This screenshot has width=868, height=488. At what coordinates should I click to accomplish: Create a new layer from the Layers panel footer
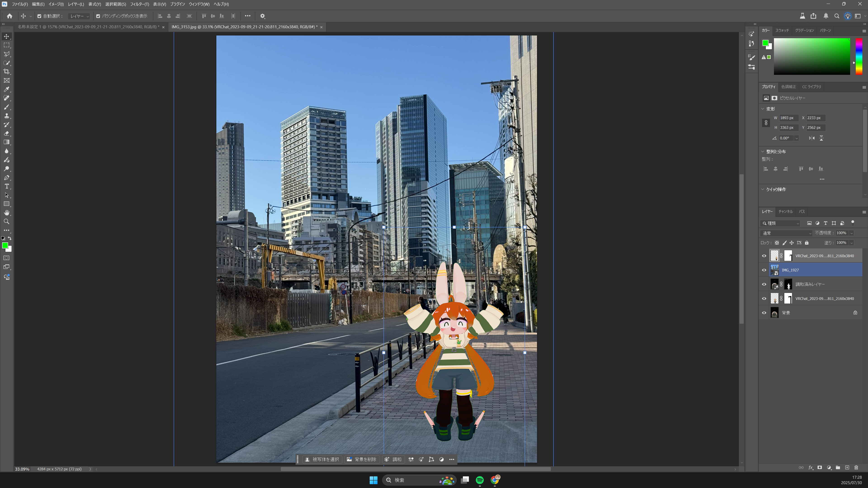pos(847,467)
